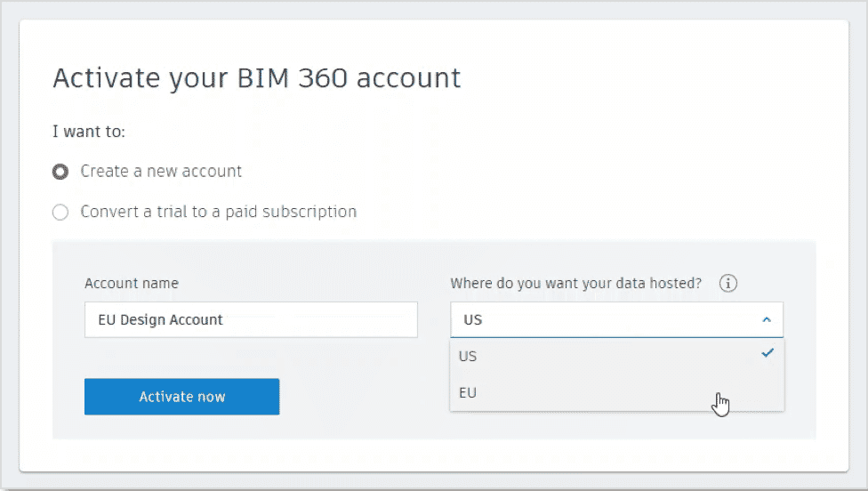Click the checkmark icon next to US
This screenshot has width=868, height=491.
point(768,353)
